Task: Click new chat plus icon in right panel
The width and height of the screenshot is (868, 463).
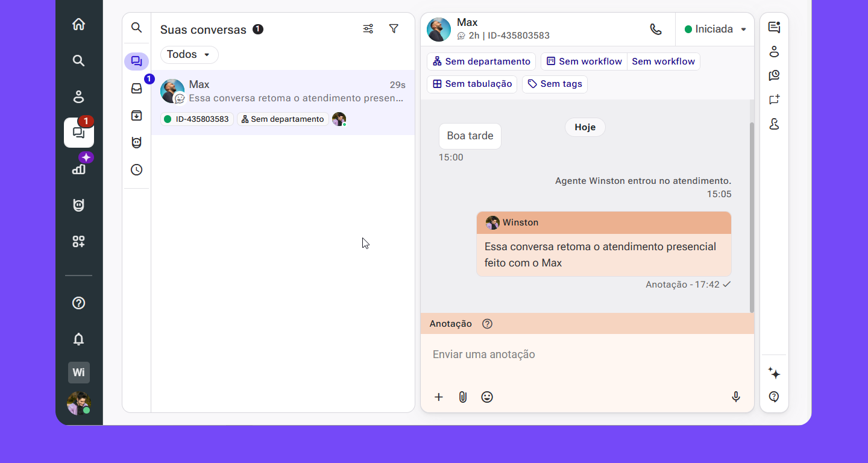Action: (x=775, y=99)
